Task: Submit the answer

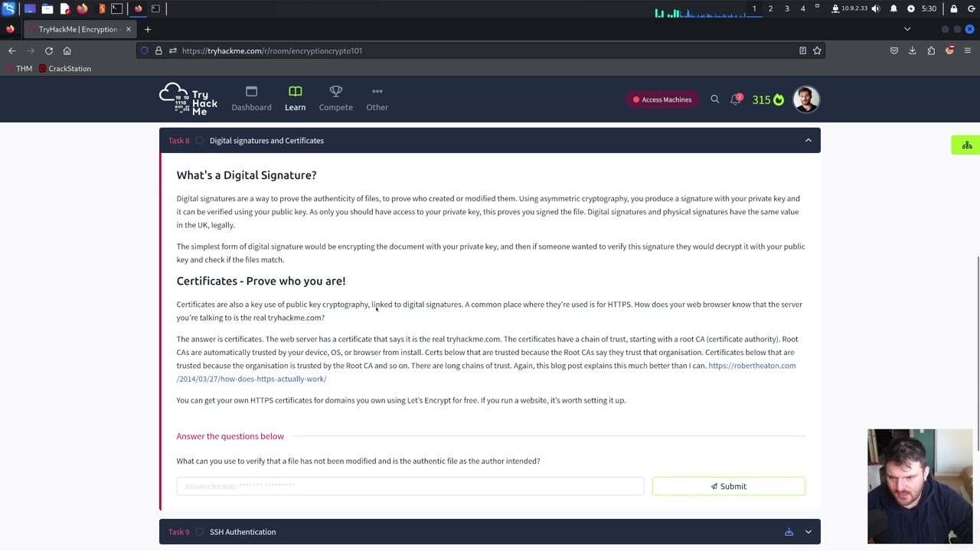Action: [x=728, y=486]
